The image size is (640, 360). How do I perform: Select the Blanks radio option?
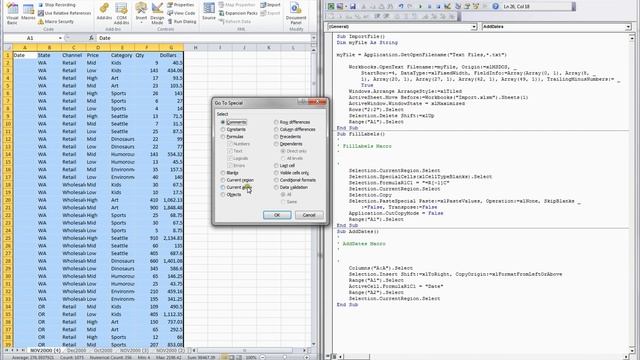coord(229,173)
